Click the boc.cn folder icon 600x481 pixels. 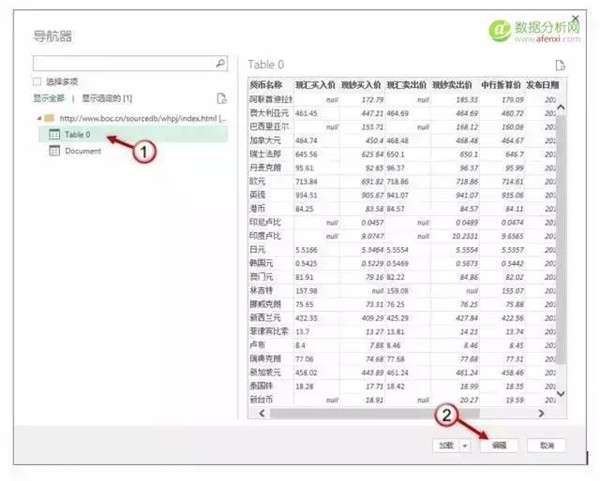49,118
